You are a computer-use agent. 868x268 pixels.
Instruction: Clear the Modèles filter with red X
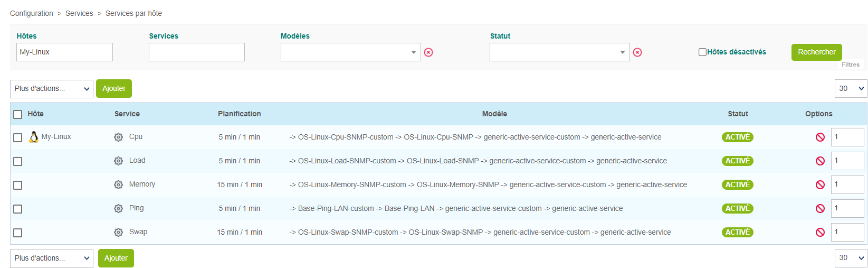tap(428, 52)
